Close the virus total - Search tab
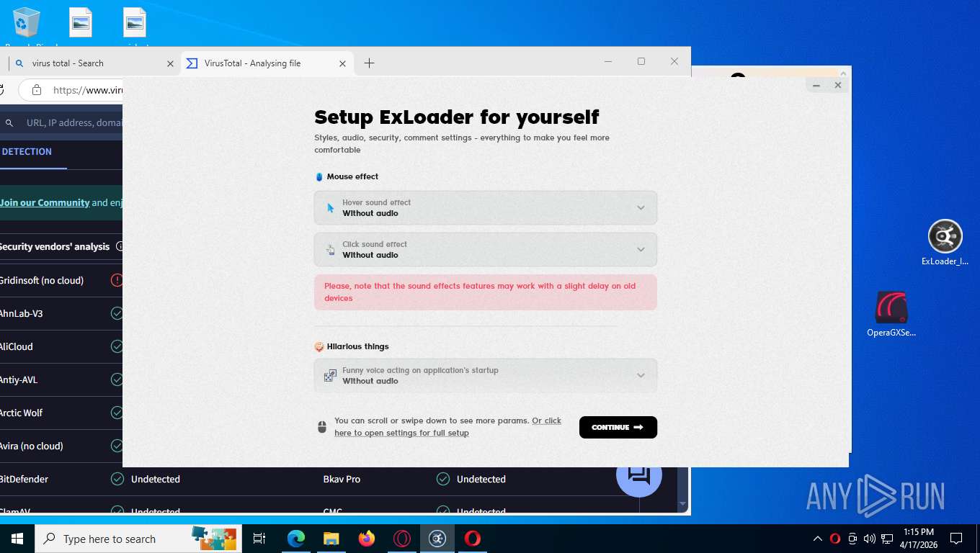 (x=170, y=63)
